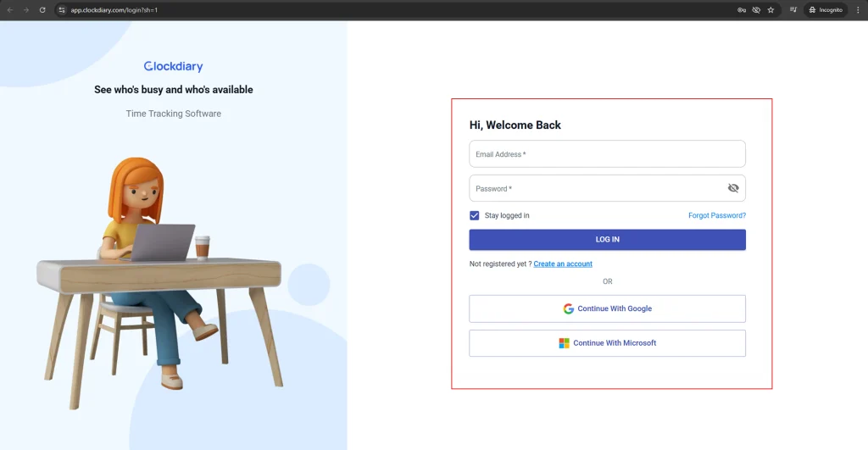This screenshot has height=450, width=868.
Task: Click the crossed-eye tracking protection icon
Action: [756, 10]
